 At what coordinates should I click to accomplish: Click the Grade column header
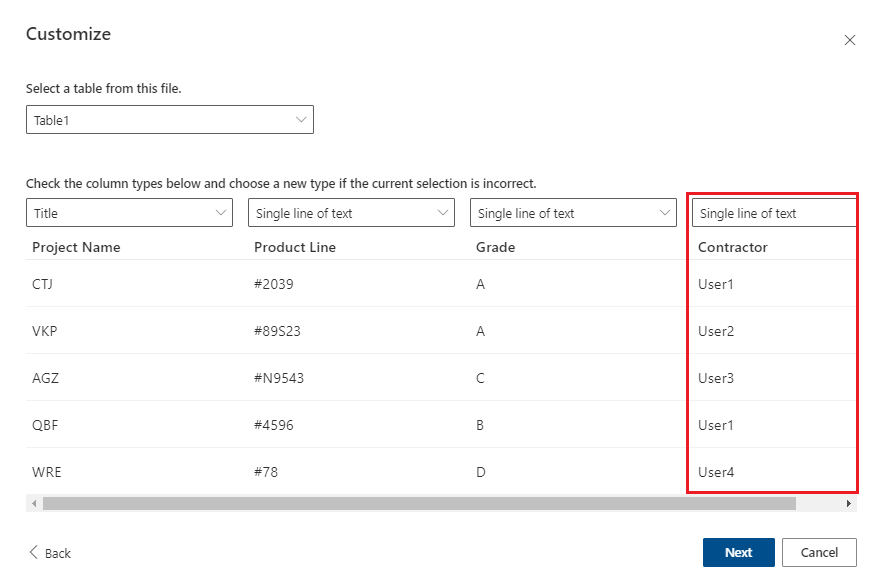pos(495,247)
